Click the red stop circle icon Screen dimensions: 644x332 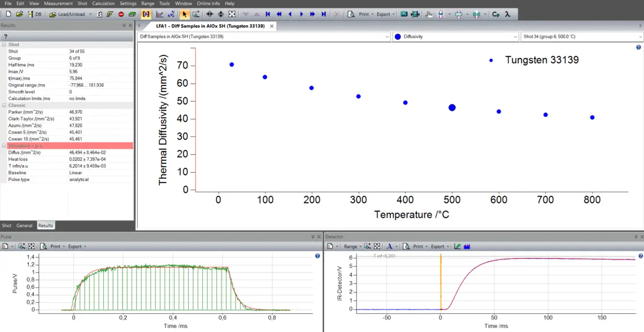(x=121, y=14)
